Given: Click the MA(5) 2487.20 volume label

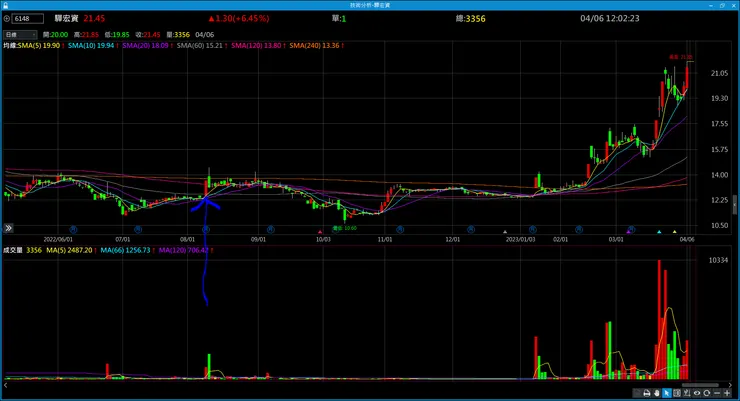Looking at the screenshot, I should click(x=69, y=250).
